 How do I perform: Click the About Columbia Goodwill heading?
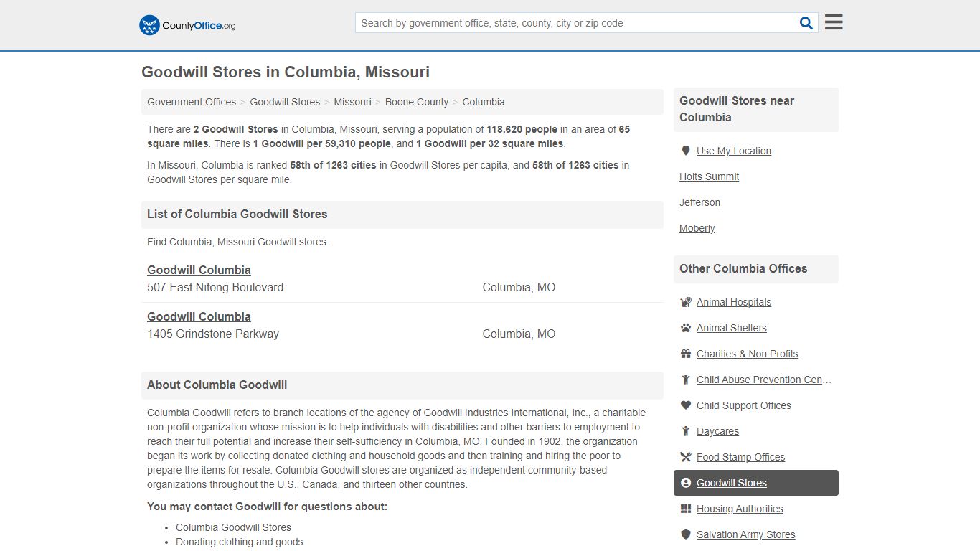pyautogui.click(x=217, y=385)
